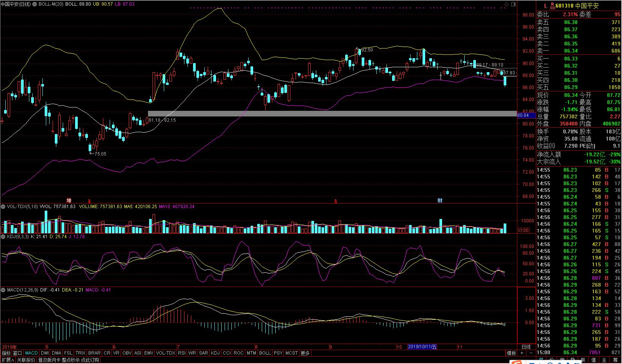622x364 pixels.
Task: Click the 财 financial marker under the chart
Action: click(440, 200)
